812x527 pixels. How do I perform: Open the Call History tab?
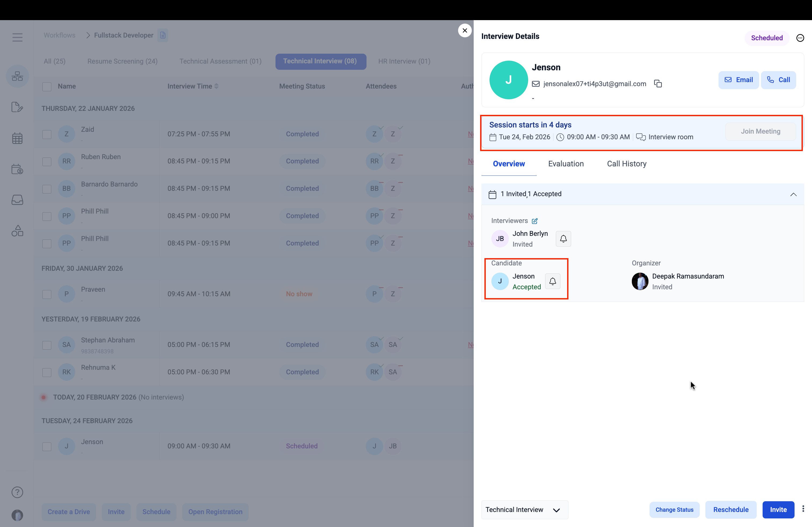626,164
